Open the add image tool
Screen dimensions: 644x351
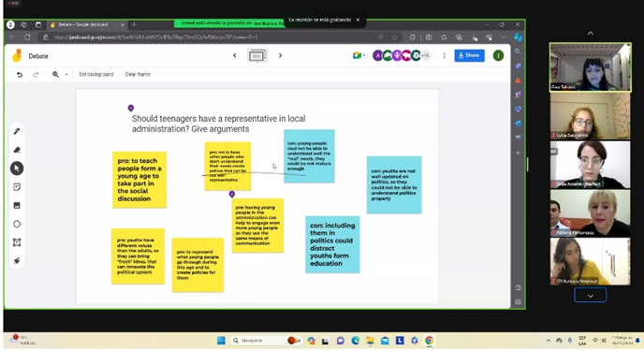tap(17, 205)
